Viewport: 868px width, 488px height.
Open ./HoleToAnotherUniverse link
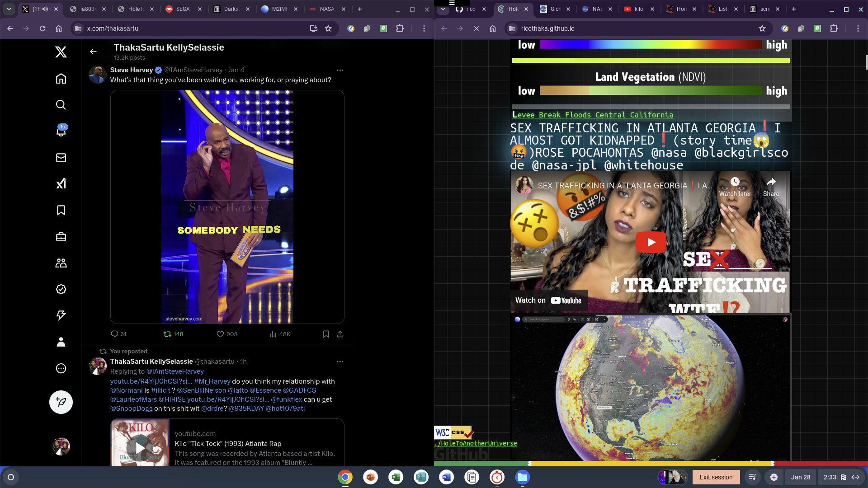pos(476,443)
